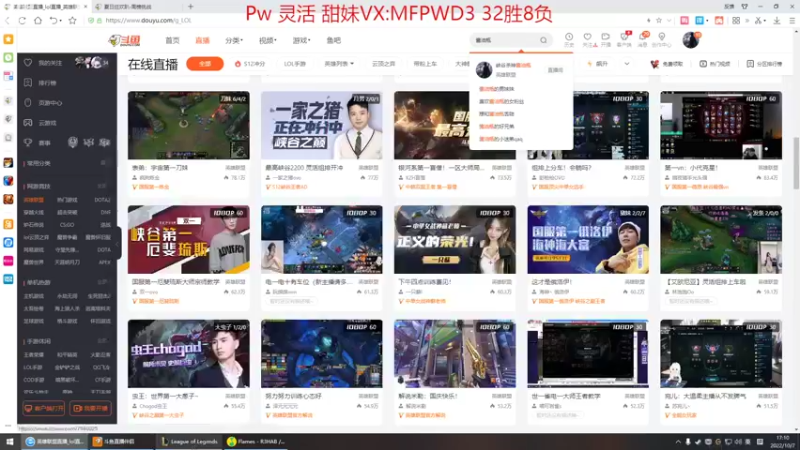800x450 pixels.
Task: Open the 国服第一低洛伊 stream thumbnail
Action: [588, 240]
